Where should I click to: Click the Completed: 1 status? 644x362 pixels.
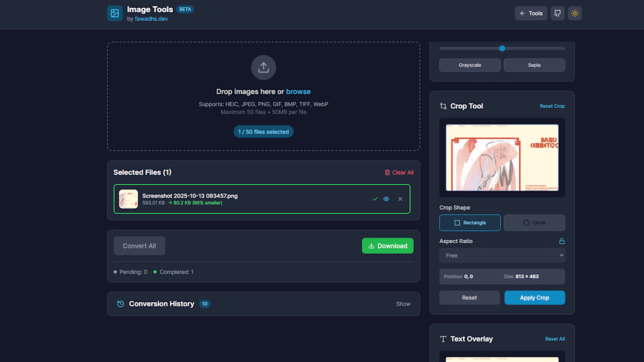173,272
